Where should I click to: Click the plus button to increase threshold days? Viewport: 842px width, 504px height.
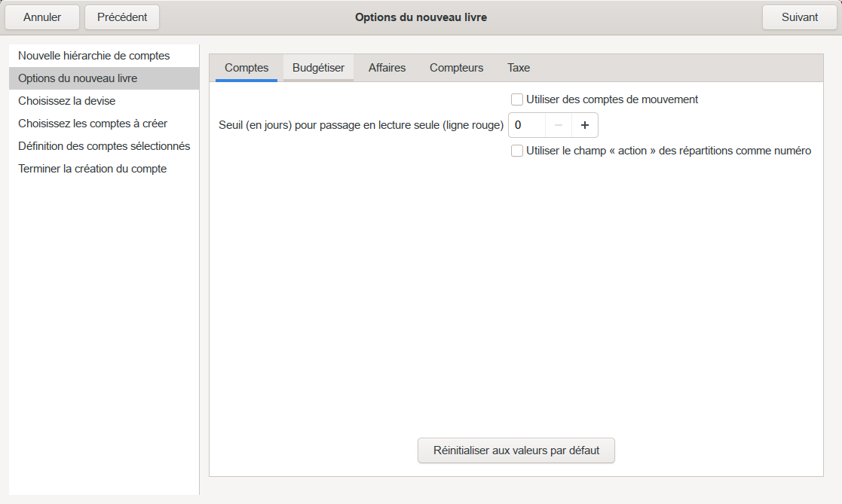pyautogui.click(x=585, y=125)
